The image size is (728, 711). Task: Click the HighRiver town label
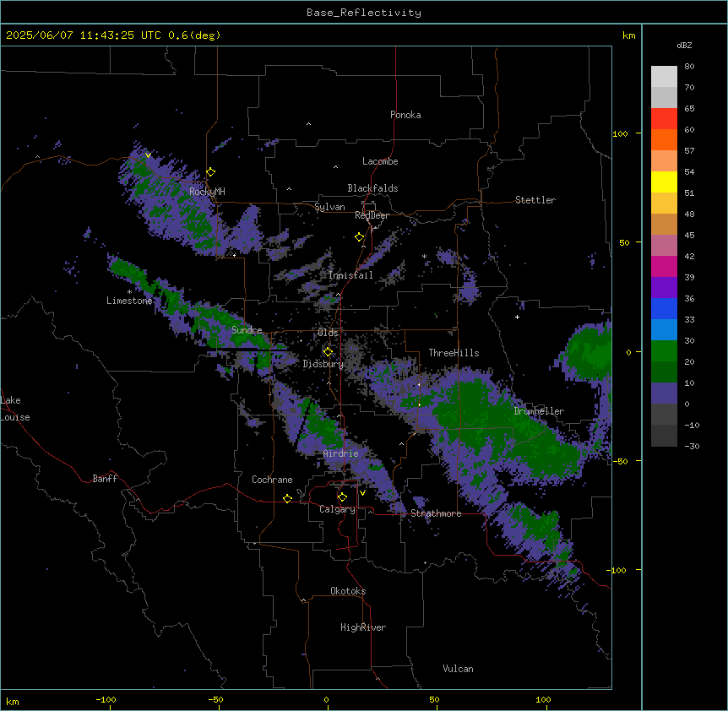[363, 627]
